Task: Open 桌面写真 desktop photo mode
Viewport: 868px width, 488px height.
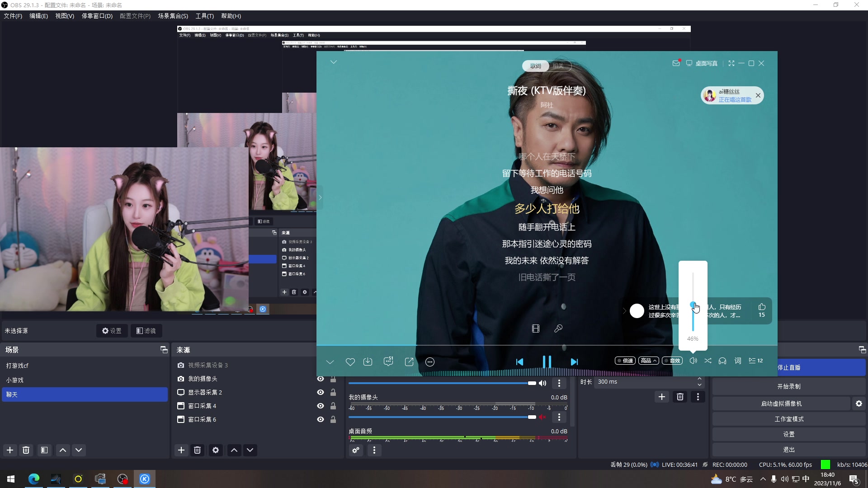Action: pos(702,63)
